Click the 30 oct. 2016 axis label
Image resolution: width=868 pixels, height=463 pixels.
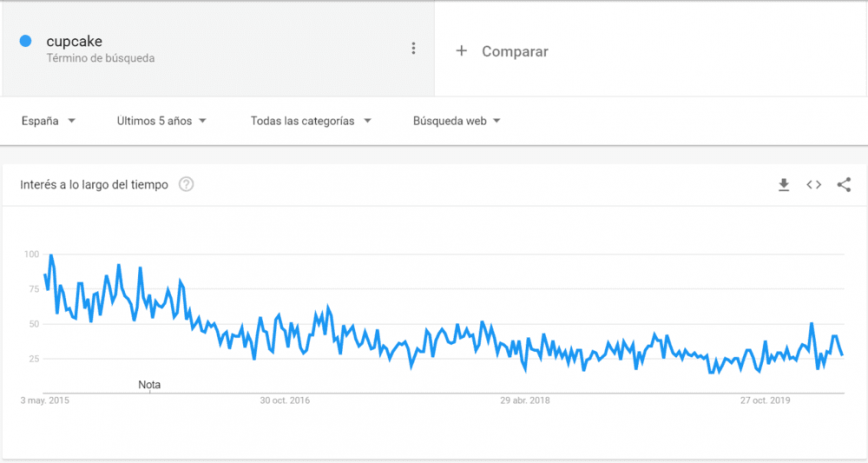click(285, 401)
